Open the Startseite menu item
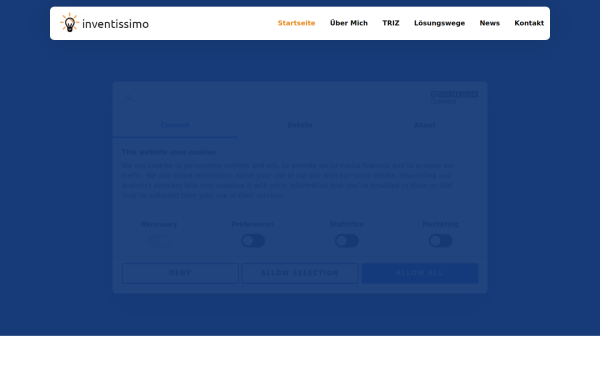 [x=297, y=23]
